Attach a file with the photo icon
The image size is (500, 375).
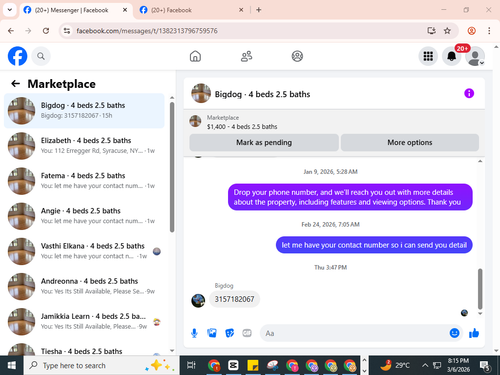tap(212, 333)
